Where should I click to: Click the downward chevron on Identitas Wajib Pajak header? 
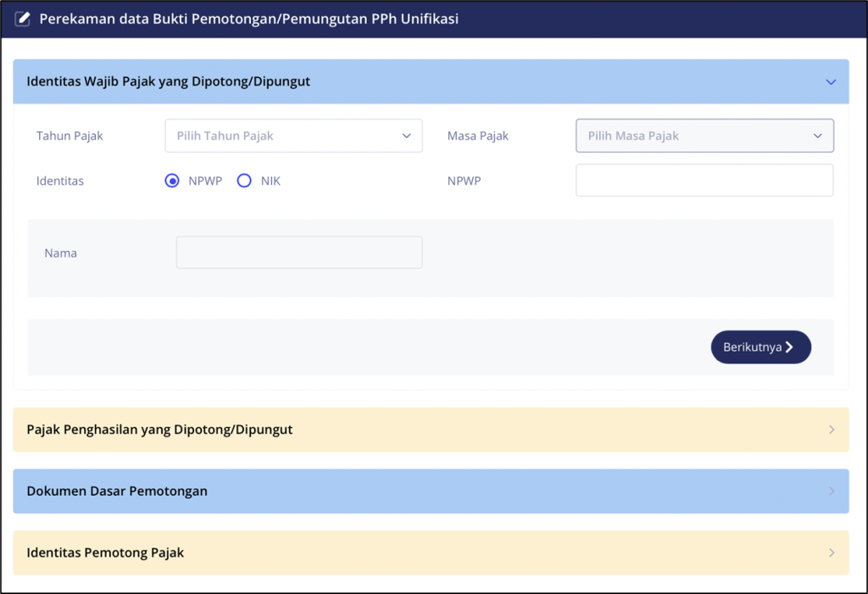831,81
